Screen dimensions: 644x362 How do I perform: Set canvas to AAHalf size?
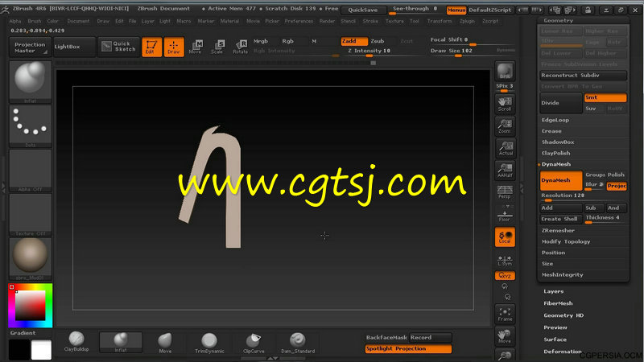[x=505, y=171]
